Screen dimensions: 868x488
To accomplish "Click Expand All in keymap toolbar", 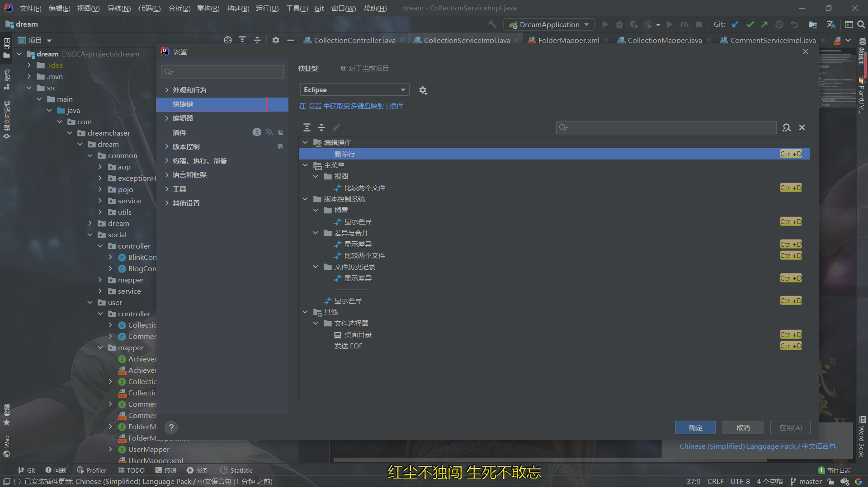I will tap(307, 127).
